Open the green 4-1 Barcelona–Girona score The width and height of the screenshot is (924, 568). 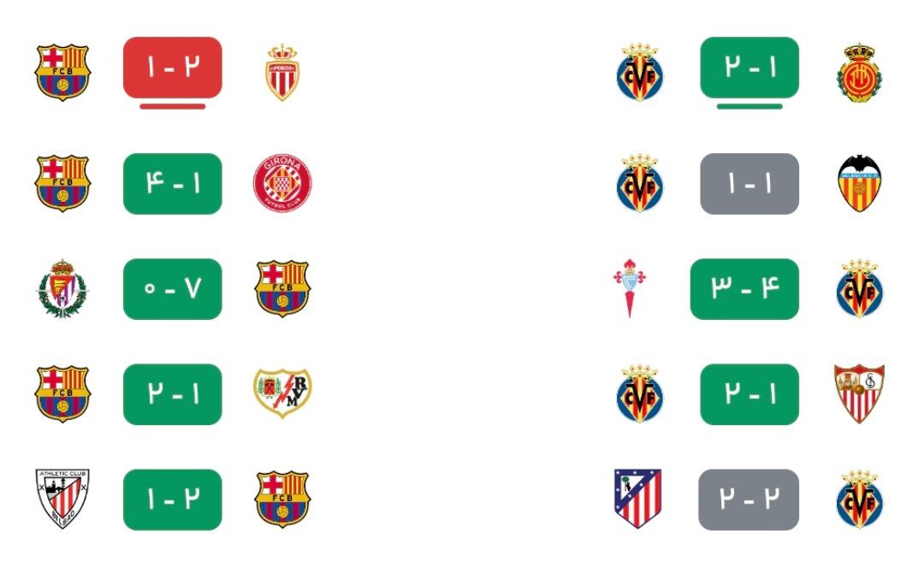tap(173, 184)
